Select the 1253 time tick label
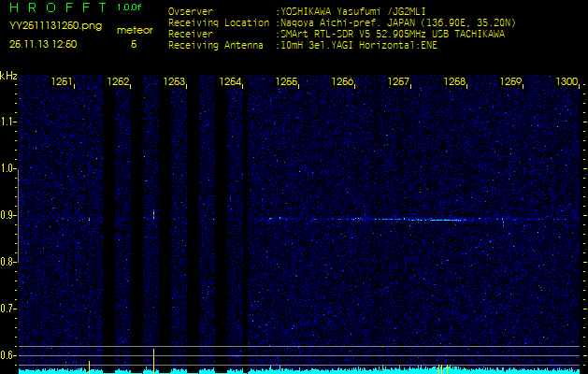The height and width of the screenshot is (374, 588). (174, 82)
